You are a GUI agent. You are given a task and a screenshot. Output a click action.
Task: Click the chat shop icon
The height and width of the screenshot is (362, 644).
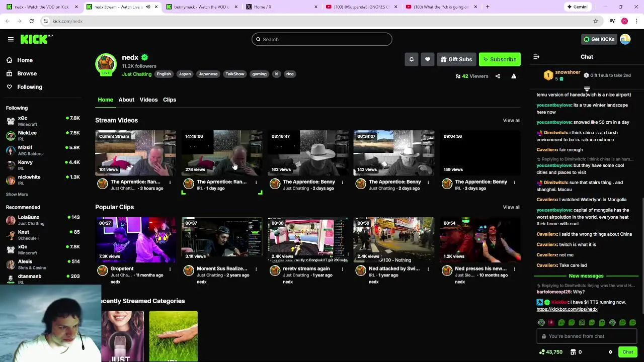click(573, 352)
